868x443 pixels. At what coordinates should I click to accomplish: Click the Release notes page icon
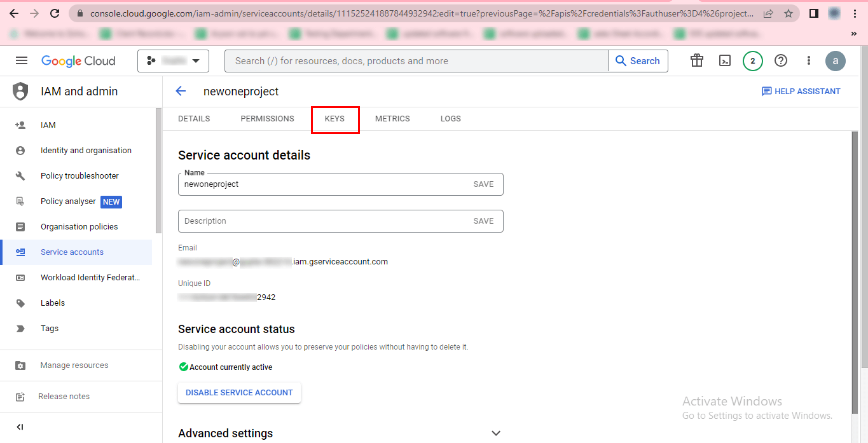20,397
